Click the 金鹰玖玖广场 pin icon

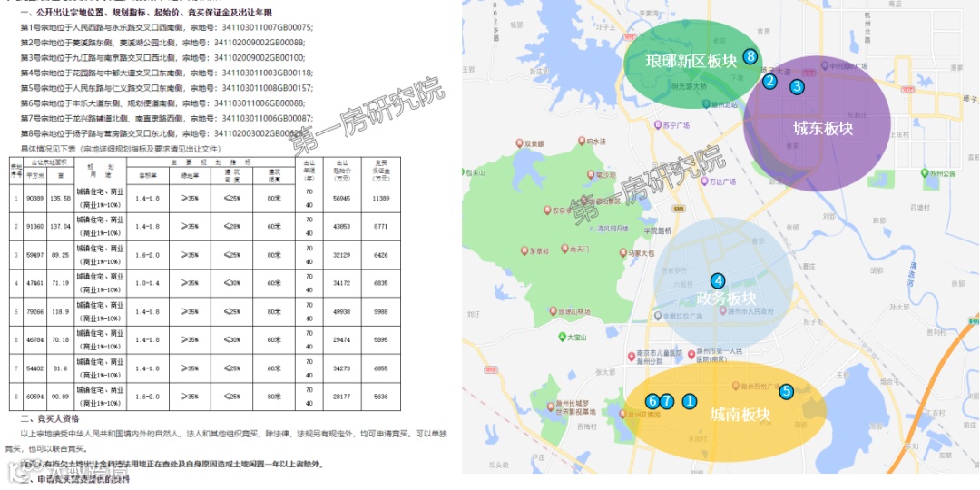tap(657, 317)
